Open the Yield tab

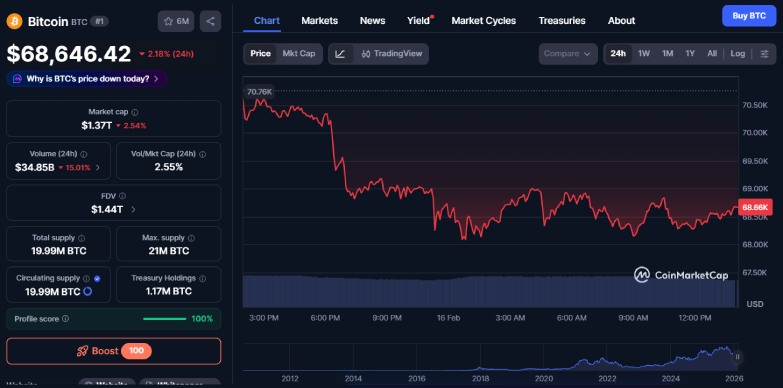point(419,21)
